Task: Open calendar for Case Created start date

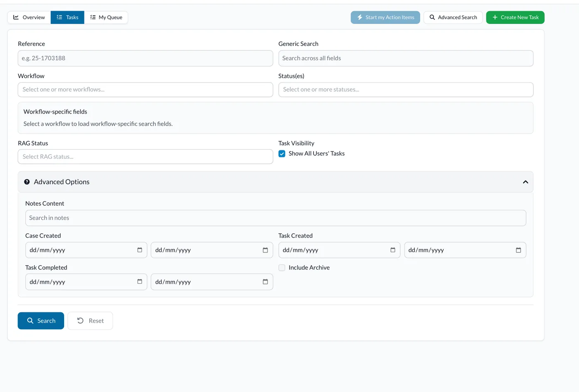Action: tap(140, 250)
